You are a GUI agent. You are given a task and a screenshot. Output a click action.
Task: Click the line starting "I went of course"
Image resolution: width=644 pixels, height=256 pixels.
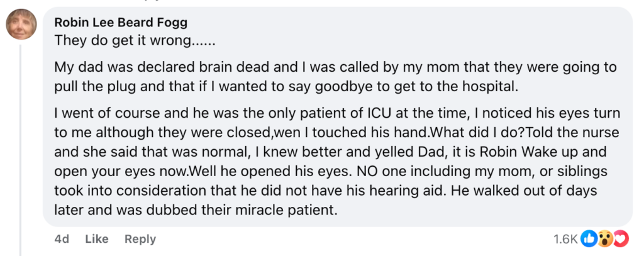coord(337,114)
